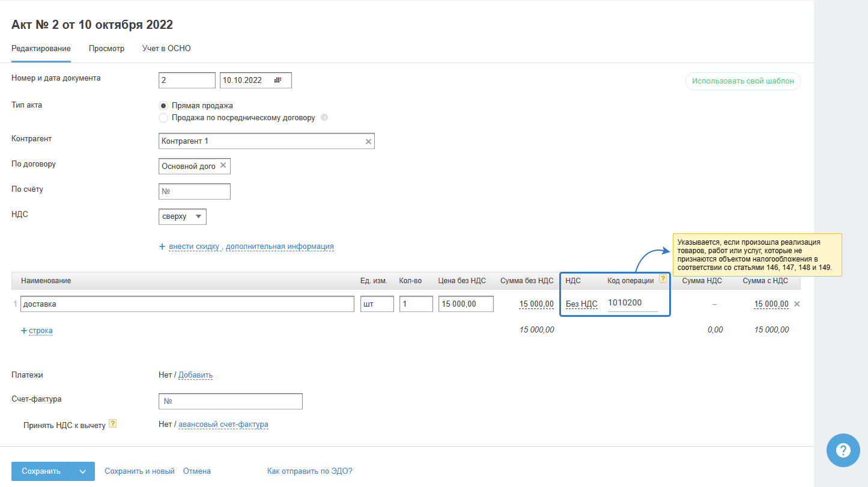868x487 pixels.
Task: Expand the Сохранить button arrow menu
Action: click(x=83, y=471)
